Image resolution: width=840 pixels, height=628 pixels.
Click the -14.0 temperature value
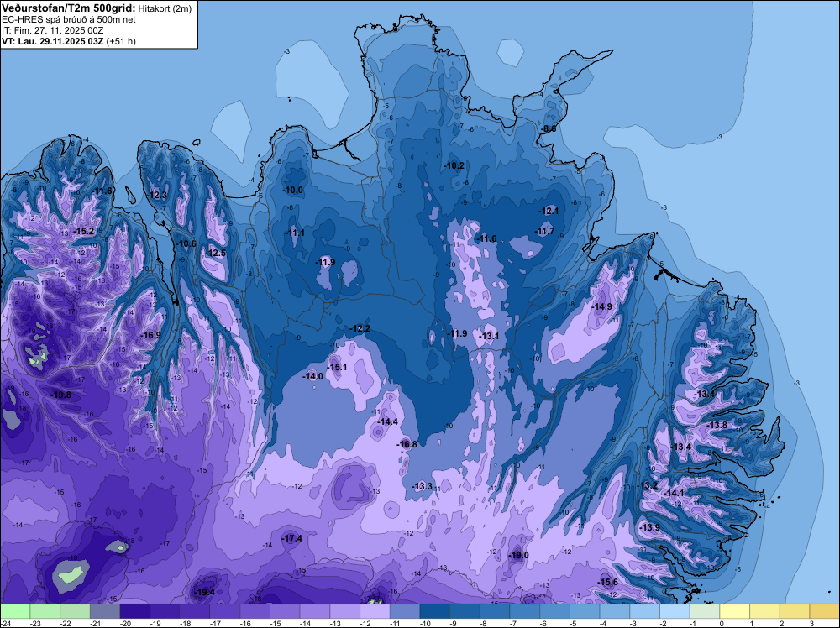(x=312, y=376)
